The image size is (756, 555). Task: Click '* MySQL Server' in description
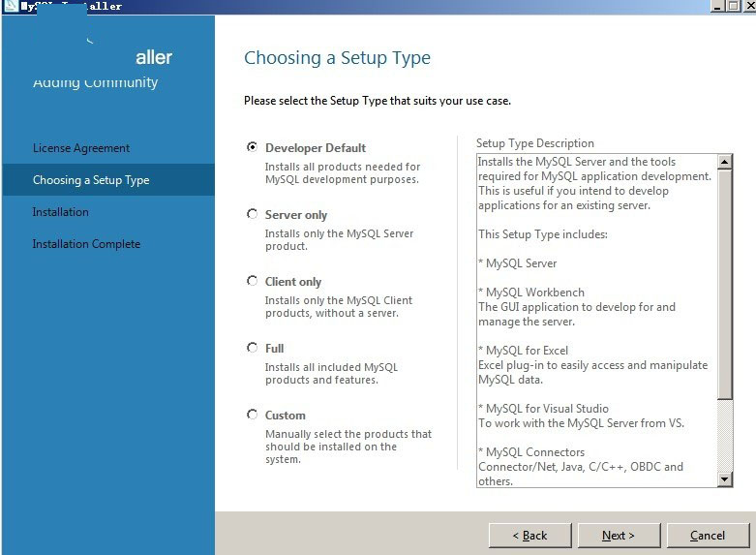click(x=517, y=263)
